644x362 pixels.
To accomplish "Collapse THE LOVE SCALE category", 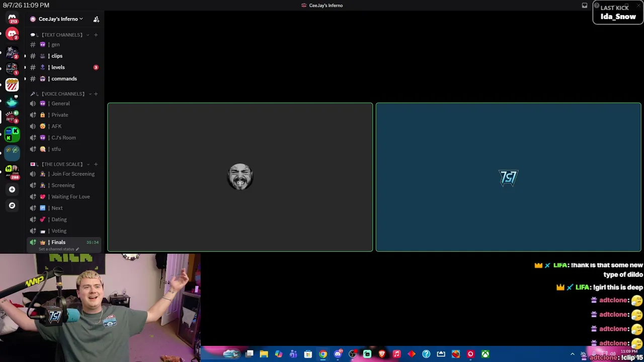I will click(59, 164).
